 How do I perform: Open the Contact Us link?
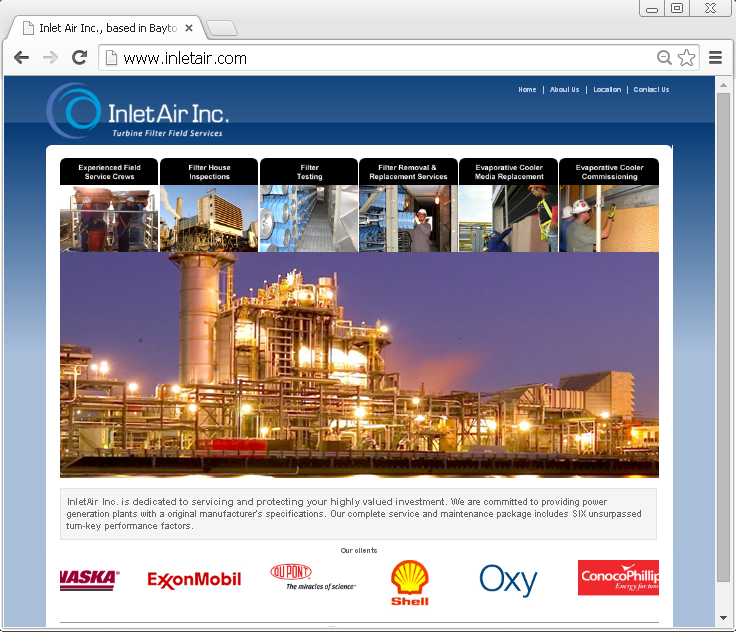(651, 90)
